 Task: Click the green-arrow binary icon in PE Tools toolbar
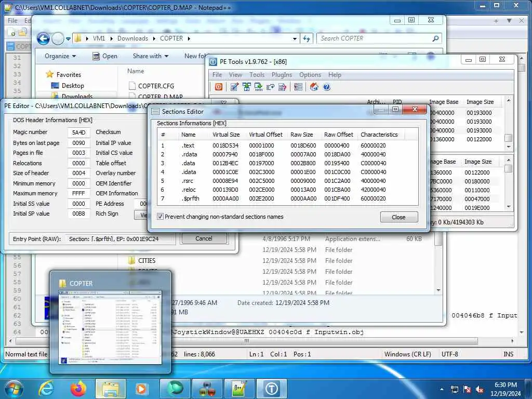click(259, 87)
